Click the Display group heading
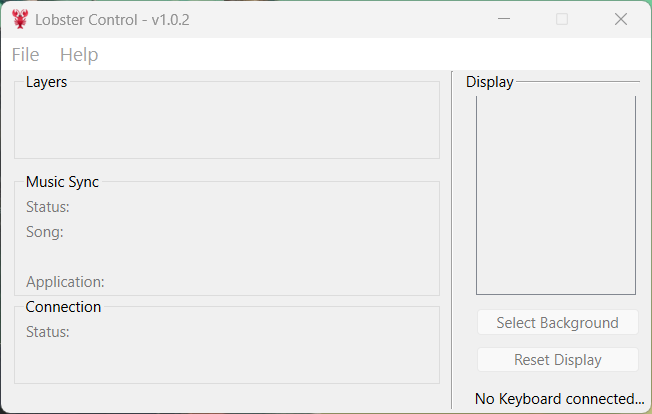 (489, 82)
